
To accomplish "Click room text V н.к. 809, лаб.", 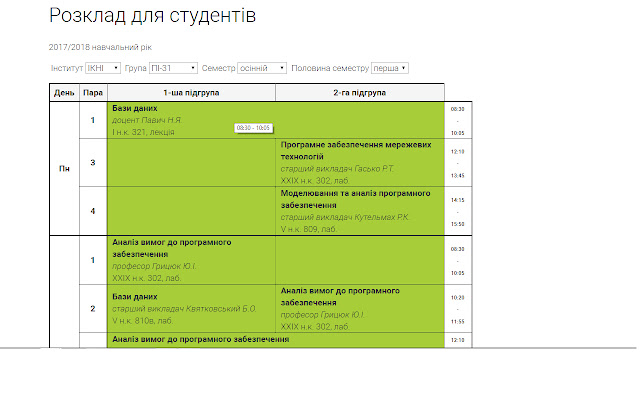I will click(x=309, y=229).
